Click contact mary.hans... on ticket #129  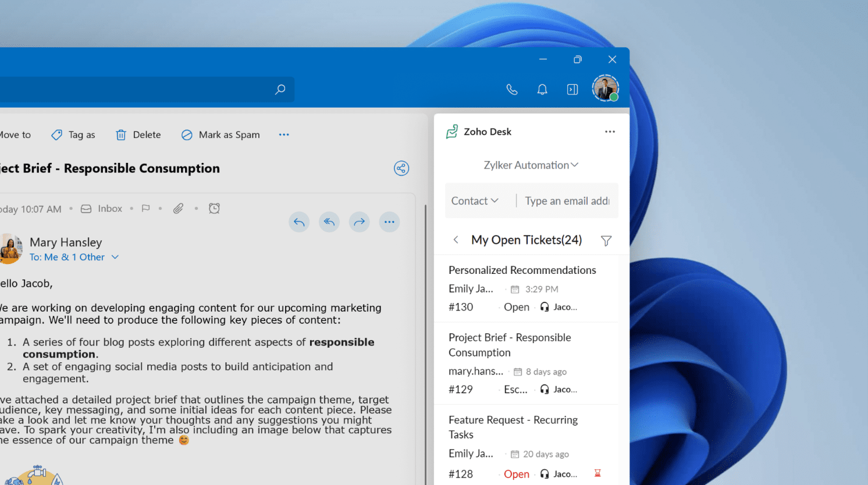tap(476, 371)
